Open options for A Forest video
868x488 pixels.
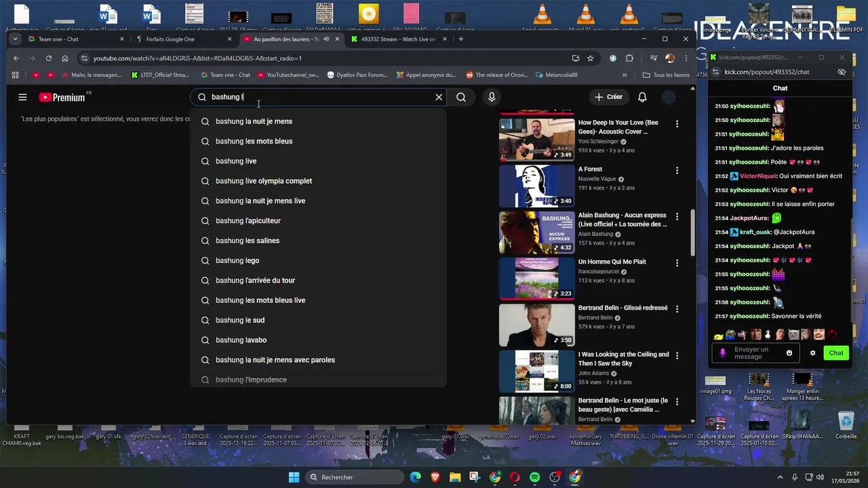click(x=677, y=170)
